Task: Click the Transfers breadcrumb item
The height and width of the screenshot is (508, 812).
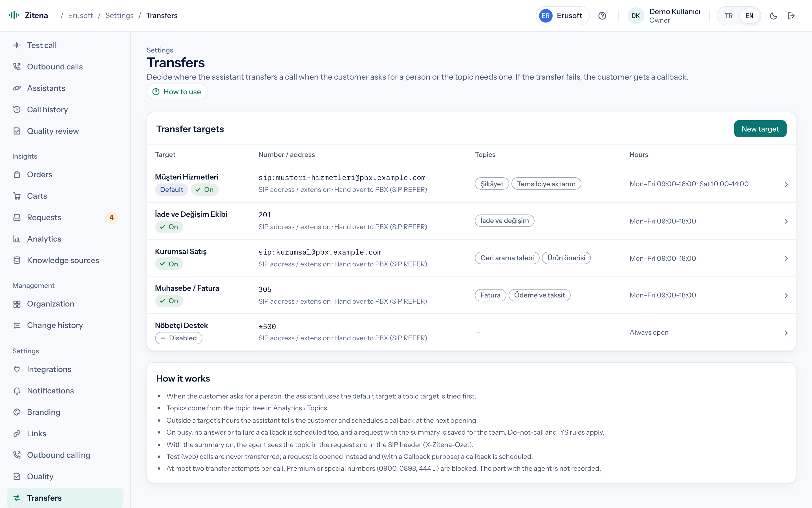Action: pos(162,16)
